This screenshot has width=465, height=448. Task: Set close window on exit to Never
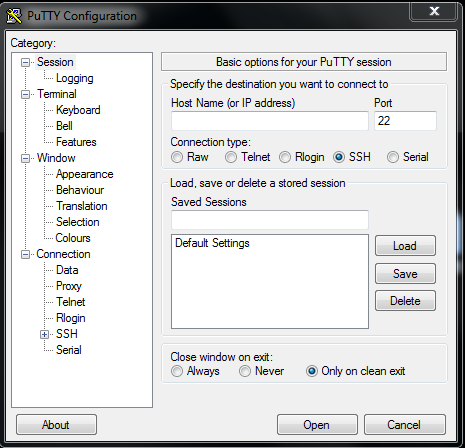coord(245,371)
